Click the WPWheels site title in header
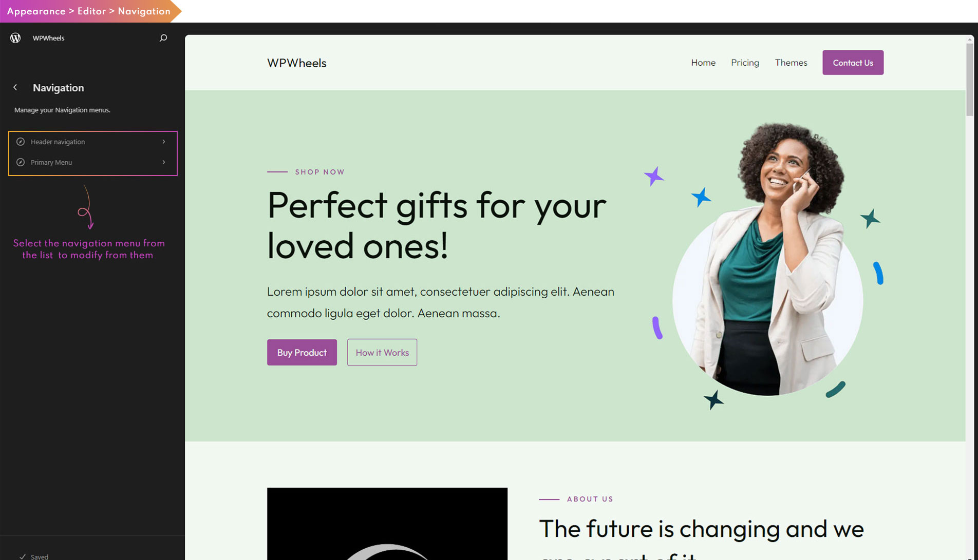 pyautogui.click(x=297, y=63)
